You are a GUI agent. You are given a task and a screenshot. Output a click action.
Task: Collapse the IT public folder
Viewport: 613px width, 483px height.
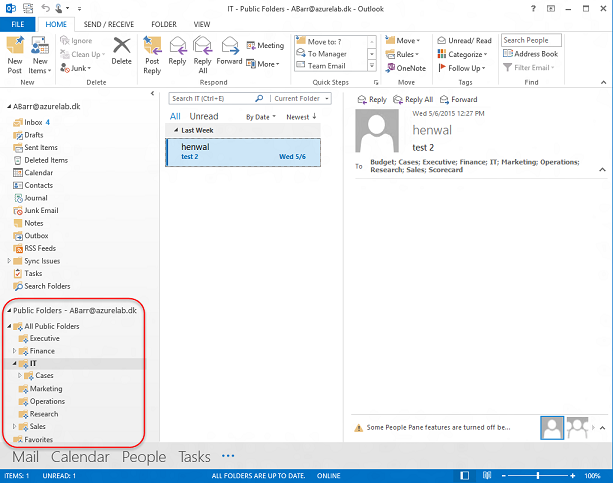[14, 363]
